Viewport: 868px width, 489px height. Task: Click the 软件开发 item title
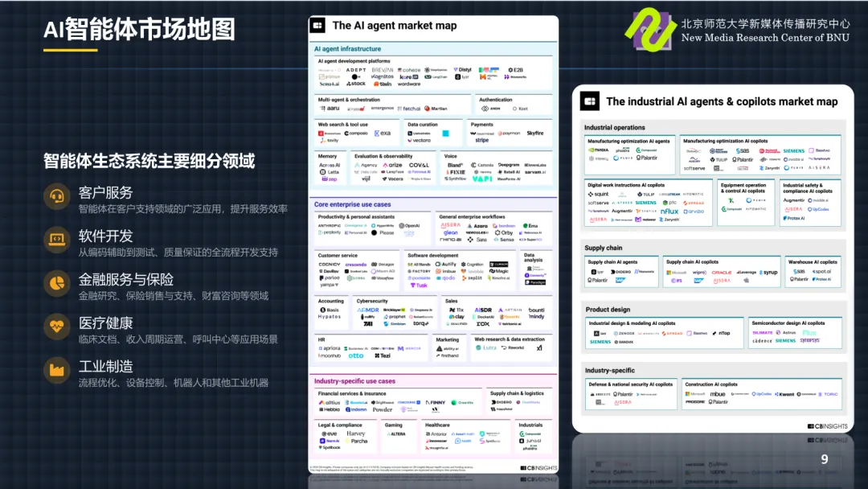[106, 236]
